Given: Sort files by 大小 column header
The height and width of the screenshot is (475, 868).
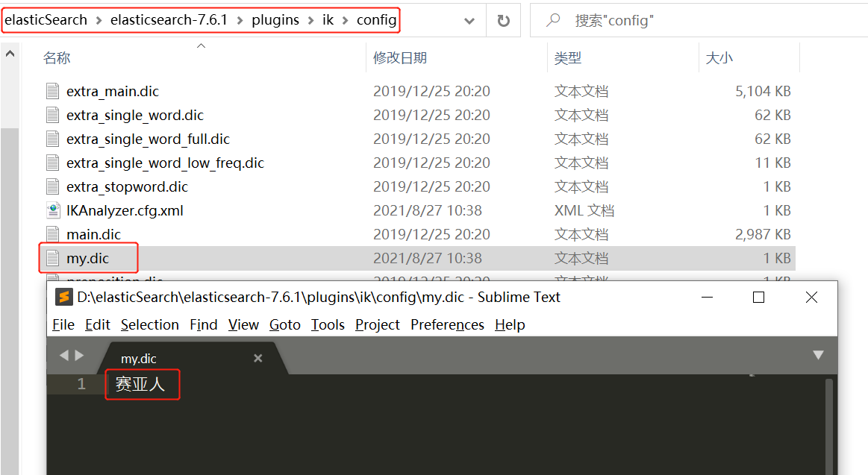Looking at the screenshot, I should click(x=719, y=58).
